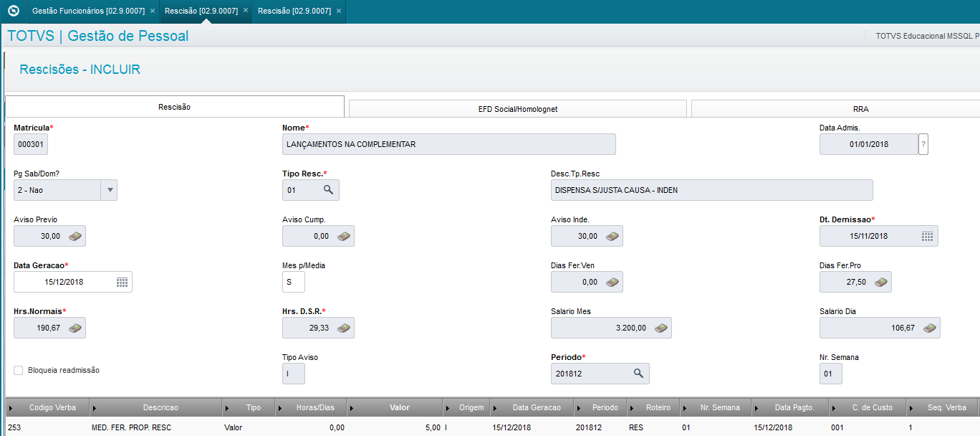Click the Nr. Semana field
Viewport: 980px width, 436px height.
pyautogui.click(x=831, y=374)
